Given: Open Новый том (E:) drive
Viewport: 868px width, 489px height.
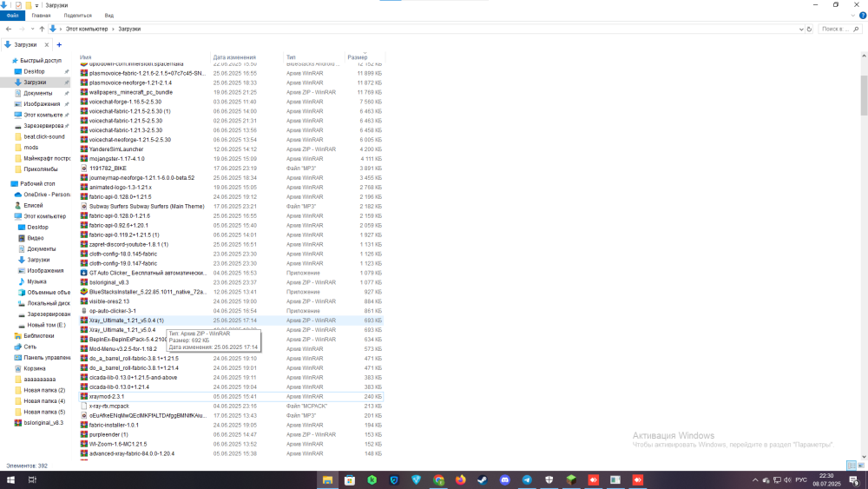Looking at the screenshot, I should (x=47, y=325).
